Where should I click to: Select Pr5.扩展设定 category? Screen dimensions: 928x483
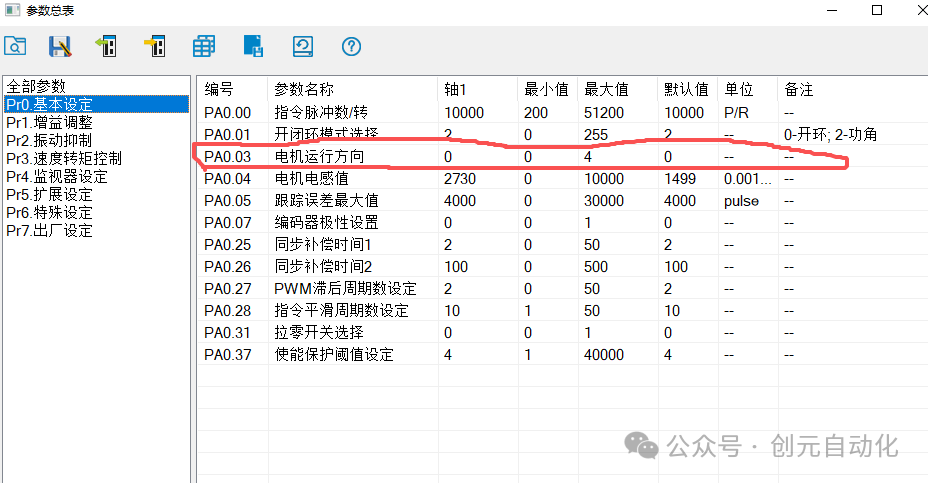50,195
